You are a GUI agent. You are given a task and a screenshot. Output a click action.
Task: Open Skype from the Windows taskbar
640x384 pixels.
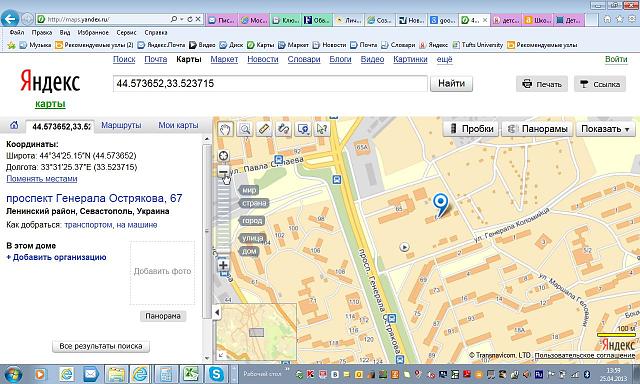point(216,374)
